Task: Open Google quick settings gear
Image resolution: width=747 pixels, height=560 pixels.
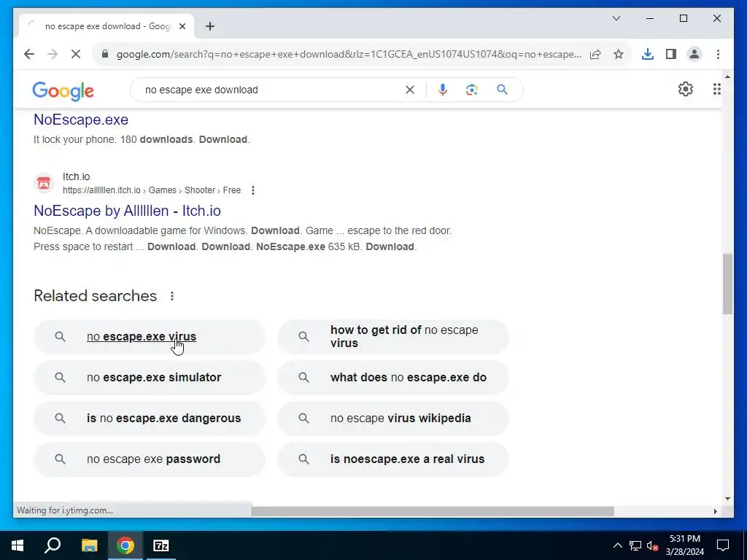Action: coord(685,89)
